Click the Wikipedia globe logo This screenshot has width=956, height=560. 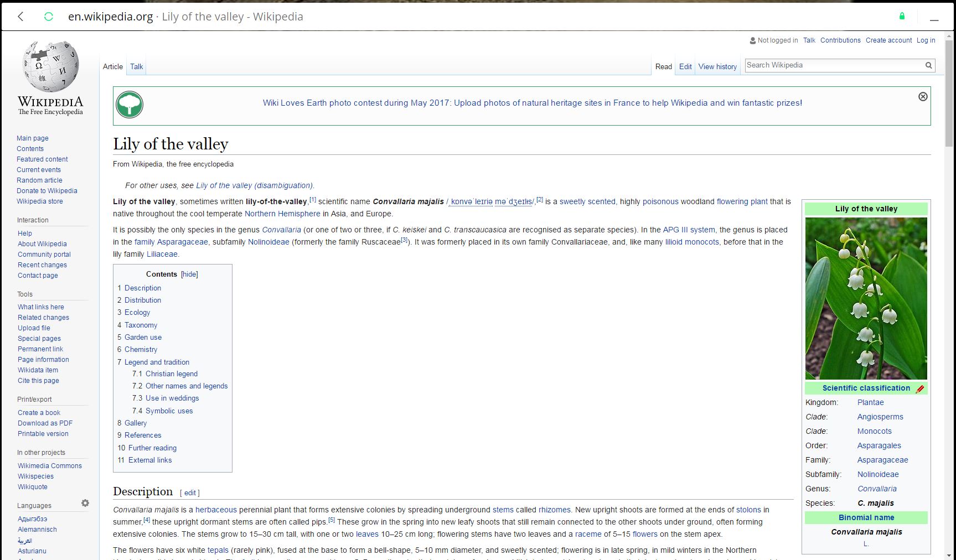click(50, 66)
